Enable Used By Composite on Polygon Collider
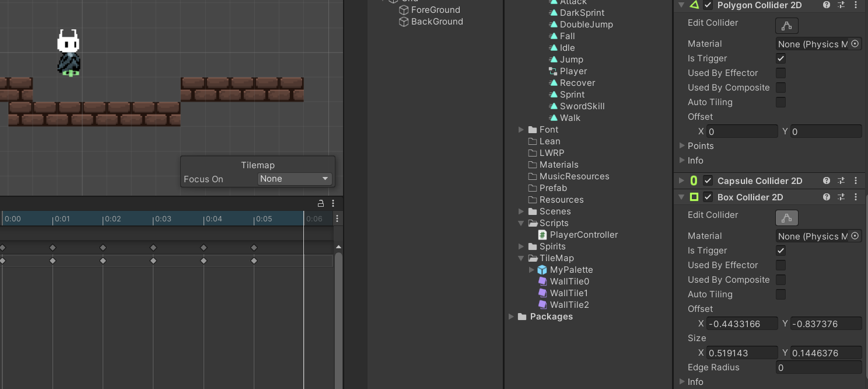Viewport: 868px width, 389px height. point(780,88)
